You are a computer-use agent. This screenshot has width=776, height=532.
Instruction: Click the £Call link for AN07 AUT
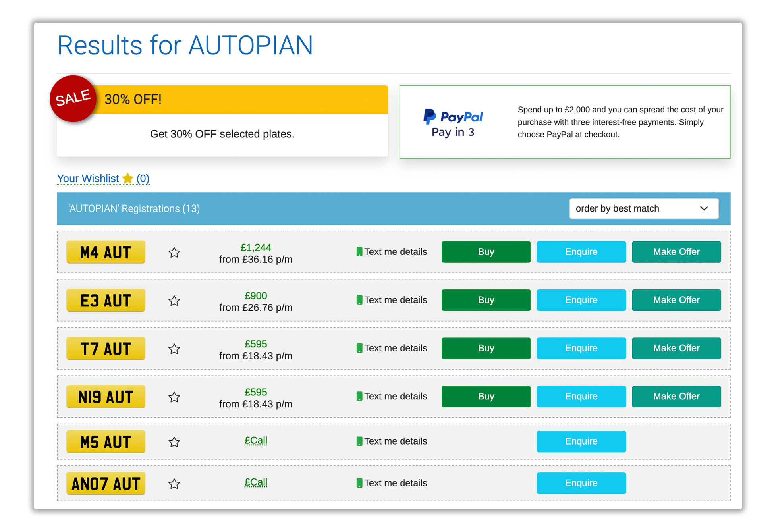256,482
